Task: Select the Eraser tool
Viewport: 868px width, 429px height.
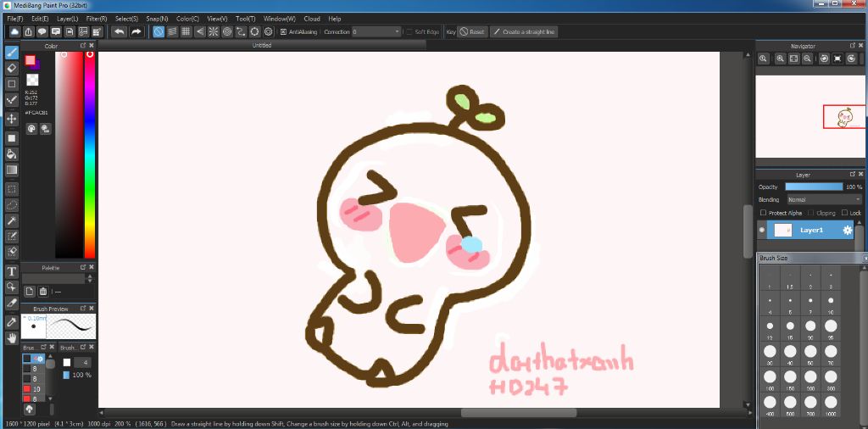Action: tap(12, 68)
